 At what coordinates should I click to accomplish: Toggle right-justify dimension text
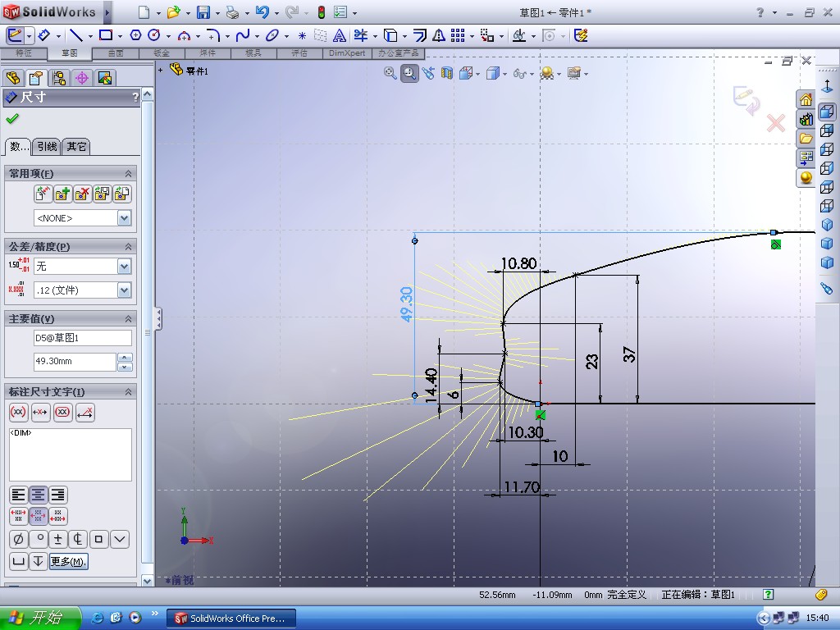[58, 495]
